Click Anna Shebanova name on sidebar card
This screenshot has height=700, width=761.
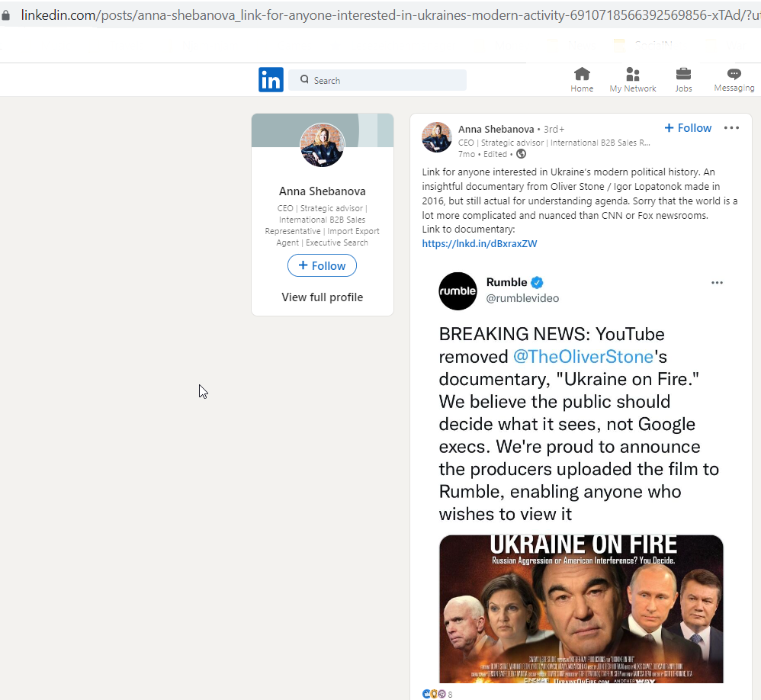[323, 191]
